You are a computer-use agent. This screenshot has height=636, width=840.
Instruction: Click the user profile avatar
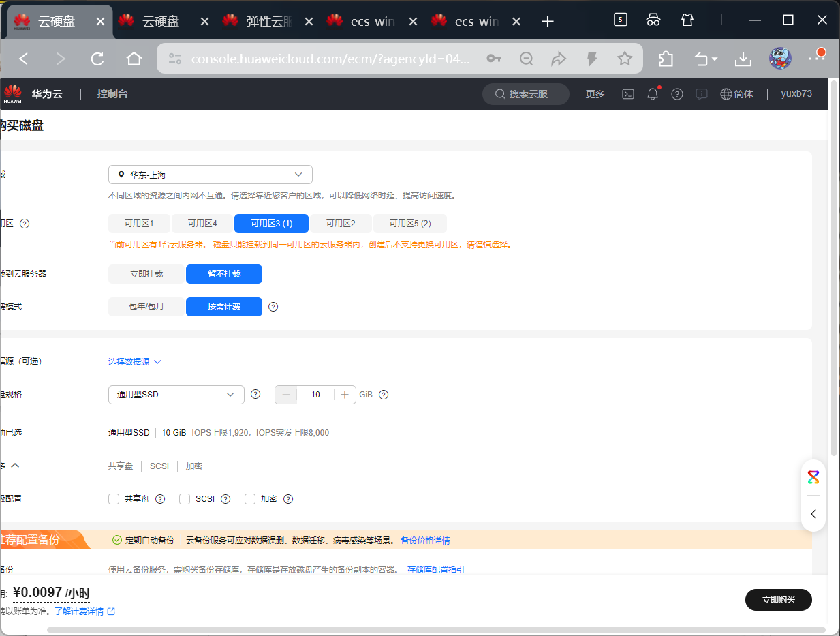(780, 59)
